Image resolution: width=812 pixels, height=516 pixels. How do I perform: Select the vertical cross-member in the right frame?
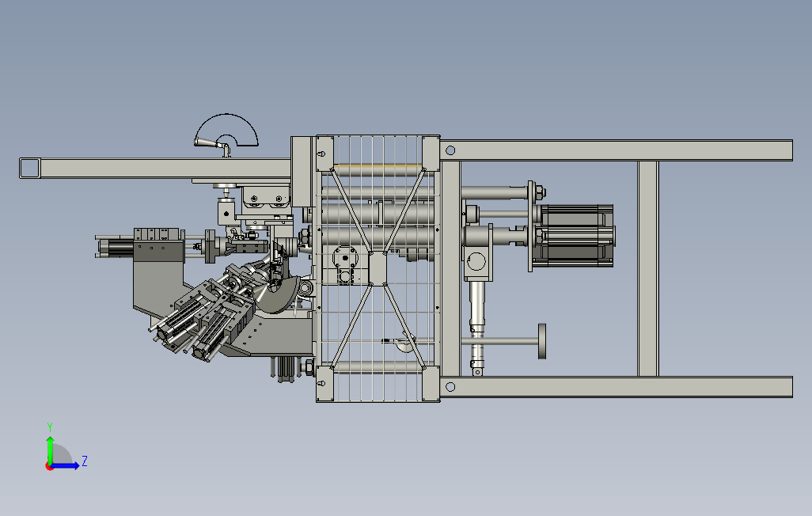tap(647, 268)
